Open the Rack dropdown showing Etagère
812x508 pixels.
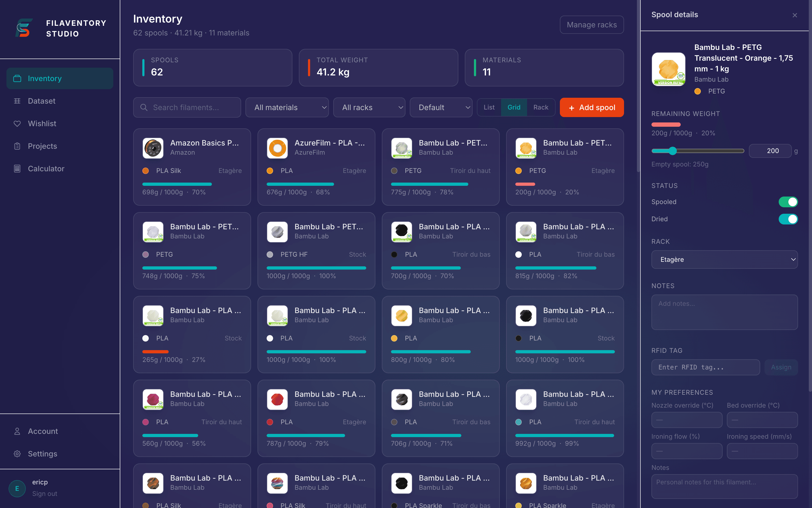(724, 259)
